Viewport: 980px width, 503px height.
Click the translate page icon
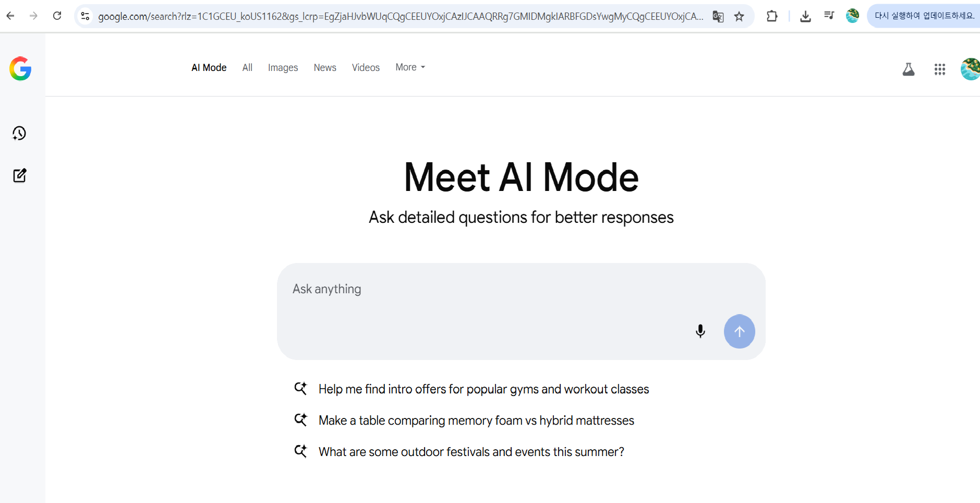(718, 17)
